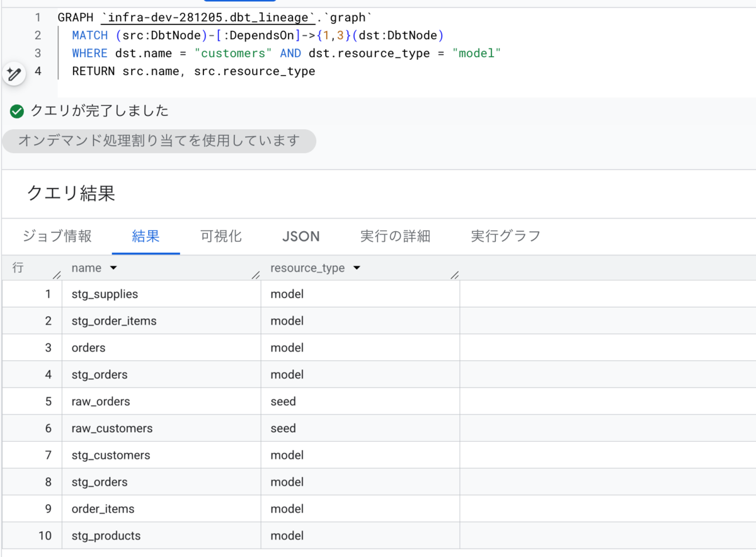Select the 結果 tab

tap(146, 236)
